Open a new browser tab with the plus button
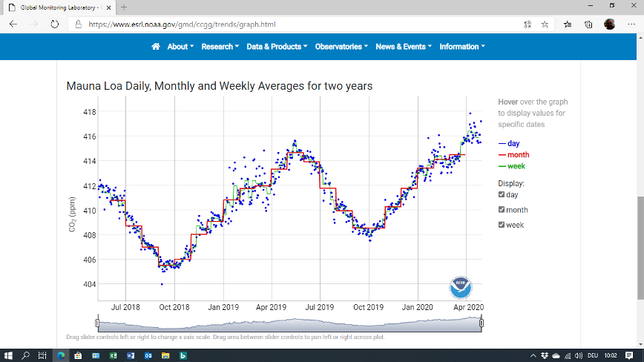This screenshot has height=362, width=644. (x=124, y=7)
